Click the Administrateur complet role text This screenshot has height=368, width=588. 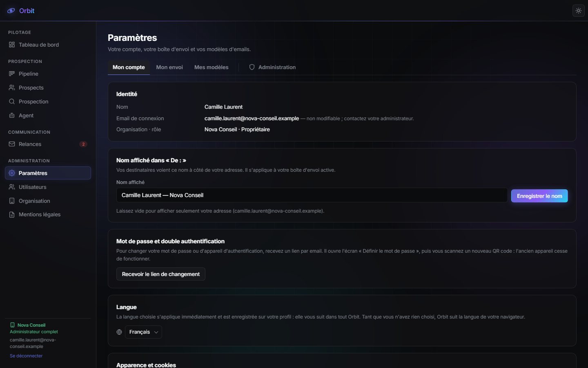tap(34, 332)
